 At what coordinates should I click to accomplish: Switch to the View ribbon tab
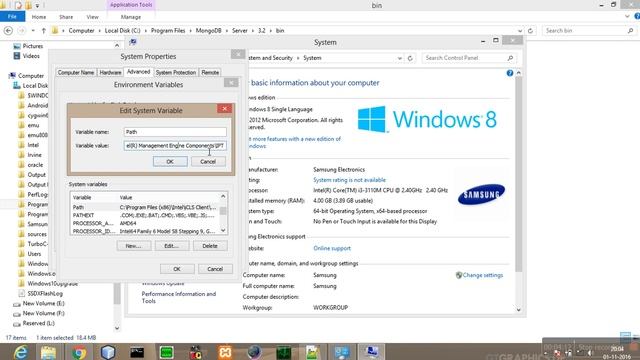pyautogui.click(x=93, y=17)
